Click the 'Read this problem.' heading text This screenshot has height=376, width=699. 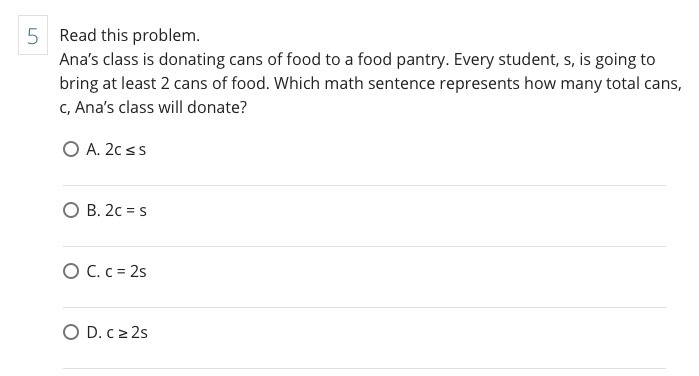coord(130,36)
